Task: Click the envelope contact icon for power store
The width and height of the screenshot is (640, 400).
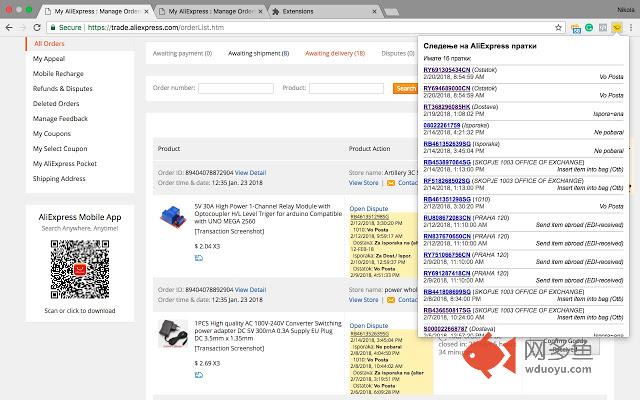Action: (x=391, y=300)
